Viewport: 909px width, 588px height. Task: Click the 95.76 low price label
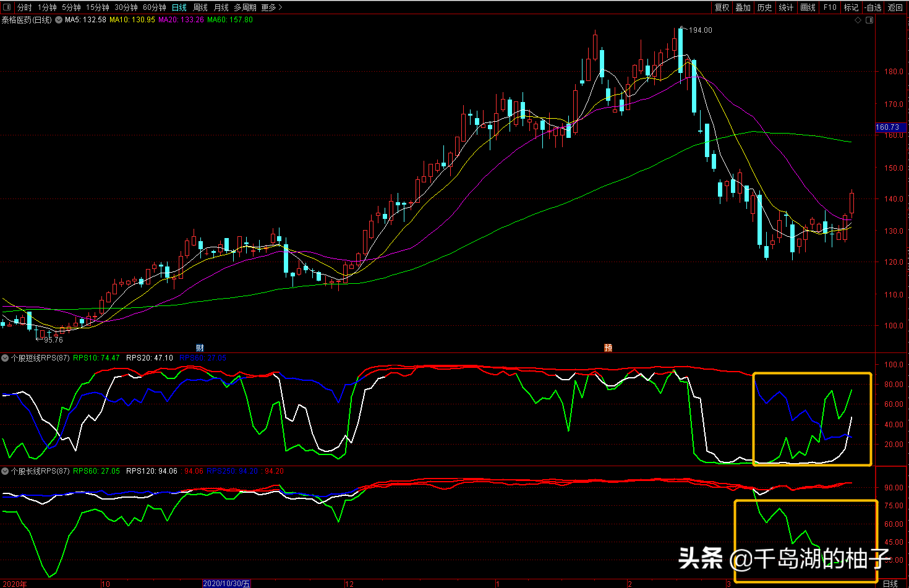pos(53,340)
